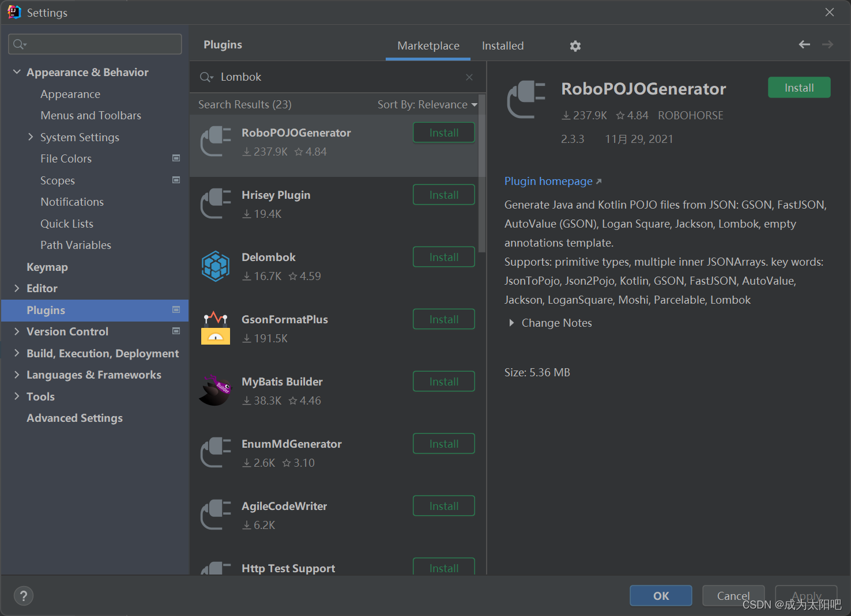Expand the System Settings node

[x=31, y=137]
